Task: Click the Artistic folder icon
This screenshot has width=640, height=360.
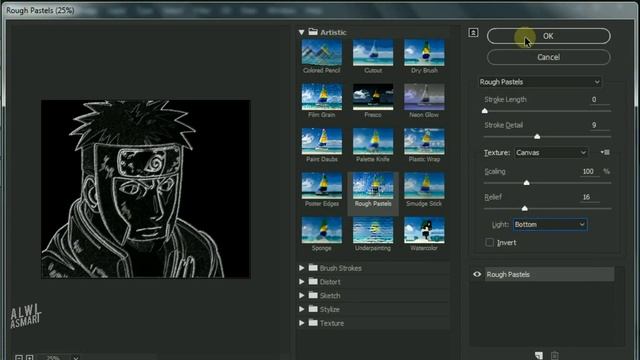Action: coord(313,32)
